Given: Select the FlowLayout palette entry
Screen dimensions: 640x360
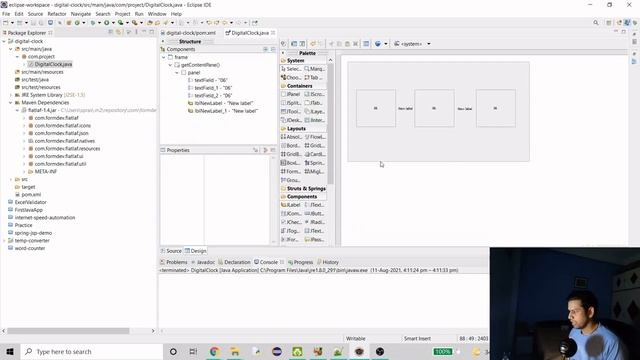Looking at the screenshot, I should point(315,137).
